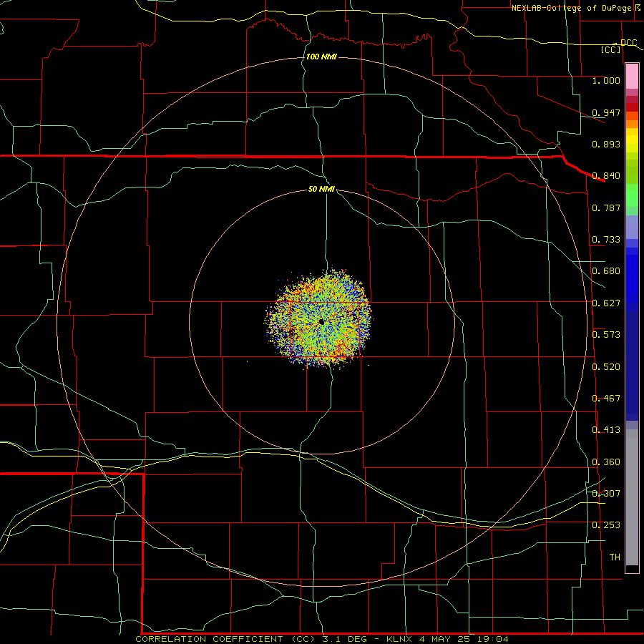This screenshot has width=644, height=644.
Task: Click the 0.840 color scale value
Action: (606, 176)
